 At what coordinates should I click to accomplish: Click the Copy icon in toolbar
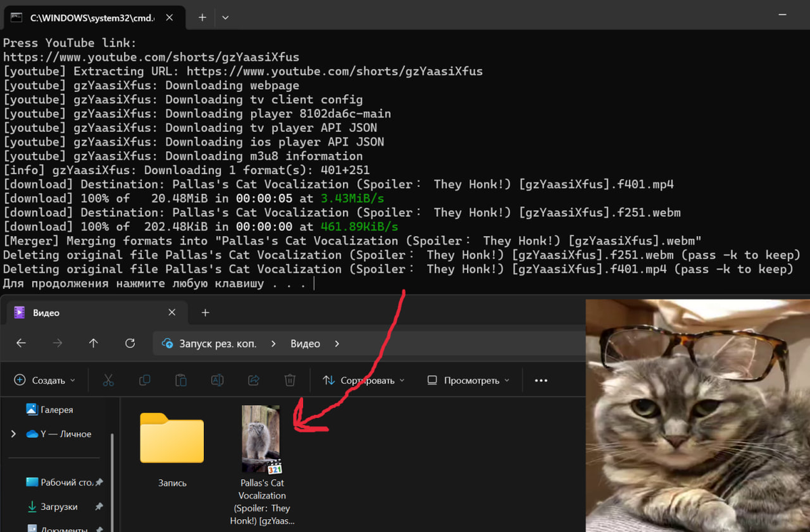144,381
